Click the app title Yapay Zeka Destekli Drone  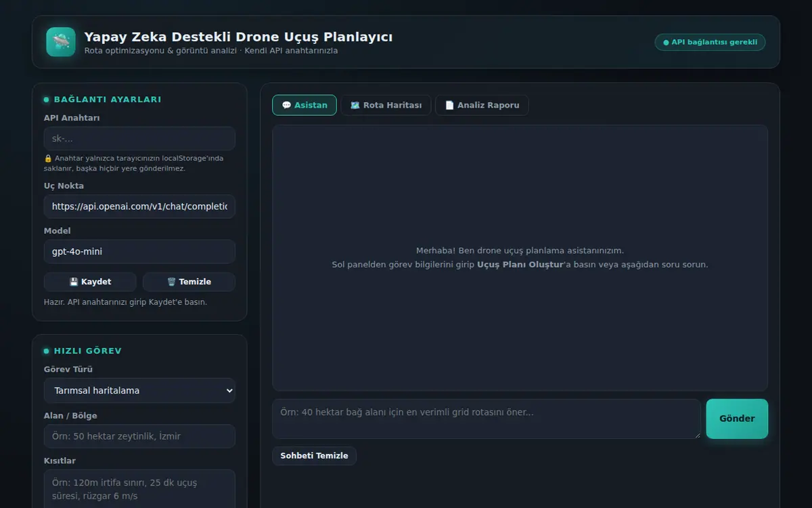(238, 37)
